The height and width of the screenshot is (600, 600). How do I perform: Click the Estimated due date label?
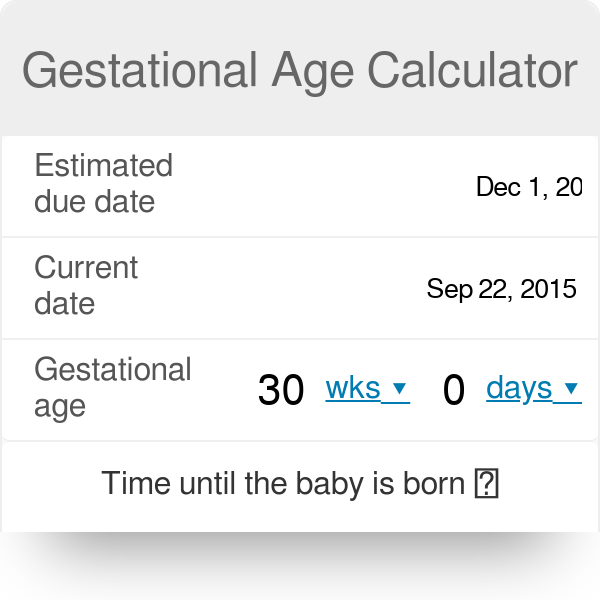point(103,183)
